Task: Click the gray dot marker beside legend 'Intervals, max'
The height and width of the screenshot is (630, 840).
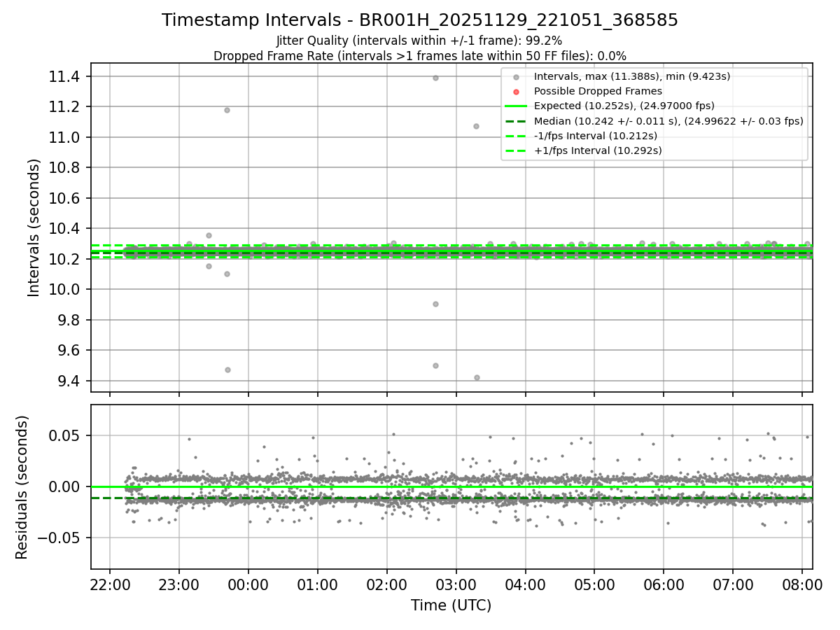Action: (x=516, y=77)
